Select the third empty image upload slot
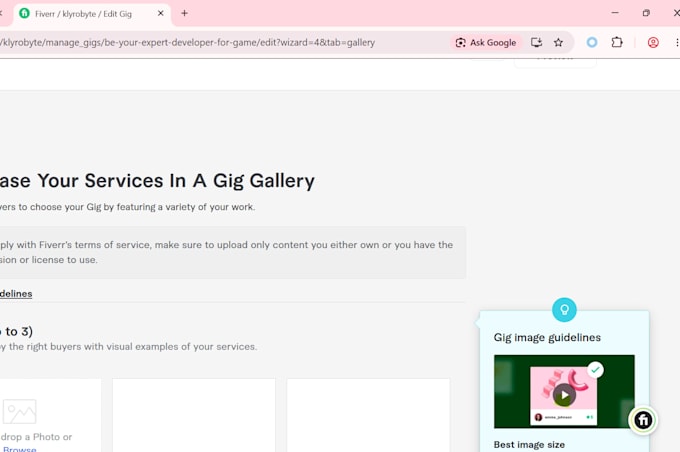Screen dimensions: 680x452 (368, 415)
